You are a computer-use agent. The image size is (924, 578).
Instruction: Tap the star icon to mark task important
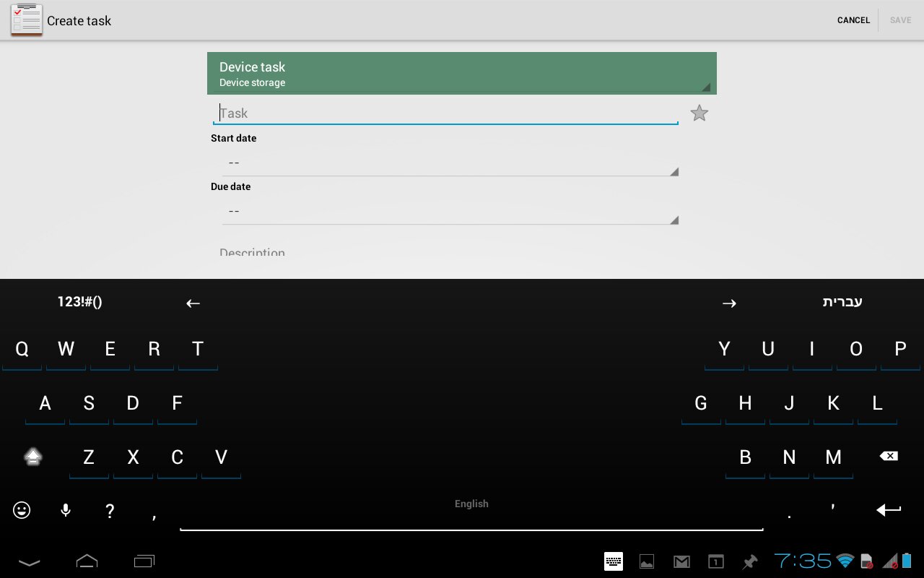point(699,113)
